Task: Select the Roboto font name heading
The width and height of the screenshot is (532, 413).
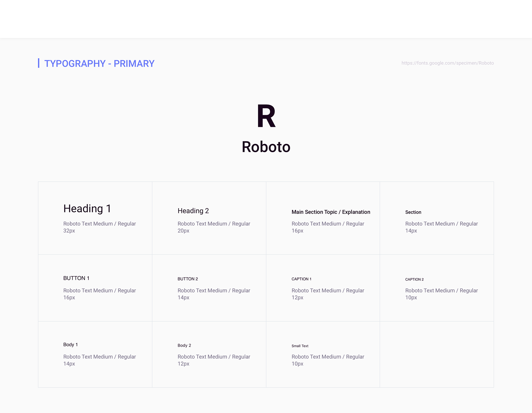Action: tap(266, 147)
